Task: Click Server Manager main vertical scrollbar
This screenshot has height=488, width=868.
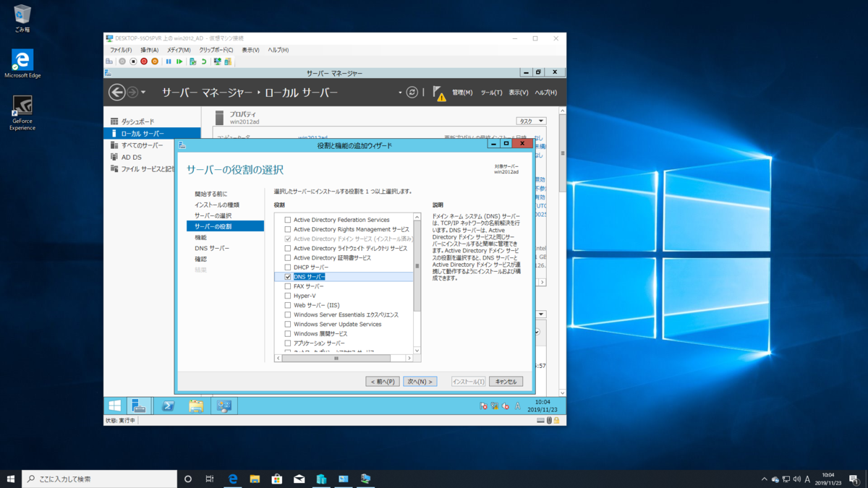Action: pos(563,154)
